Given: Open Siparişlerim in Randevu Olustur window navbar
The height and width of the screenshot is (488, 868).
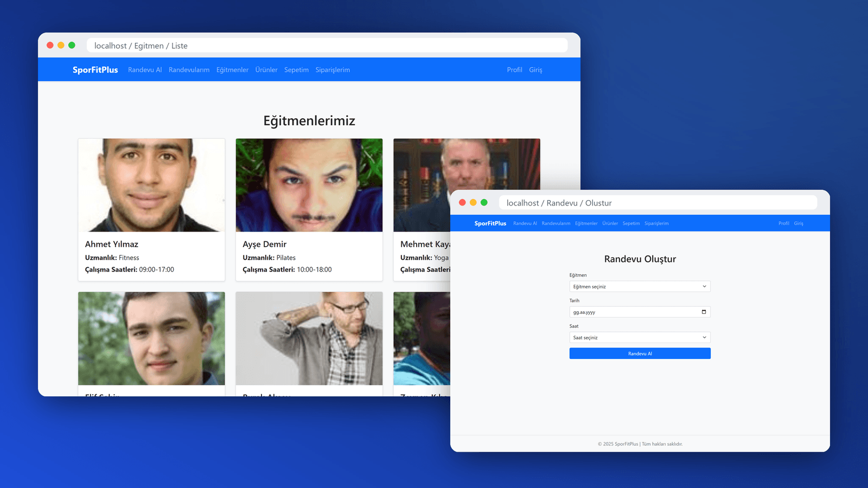Looking at the screenshot, I should click(656, 223).
